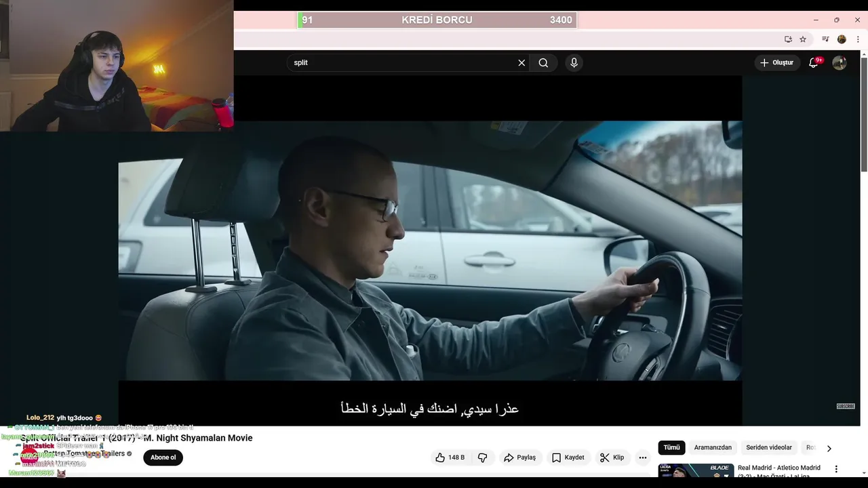
Task: Create a clip with the Klip button
Action: tap(612, 457)
